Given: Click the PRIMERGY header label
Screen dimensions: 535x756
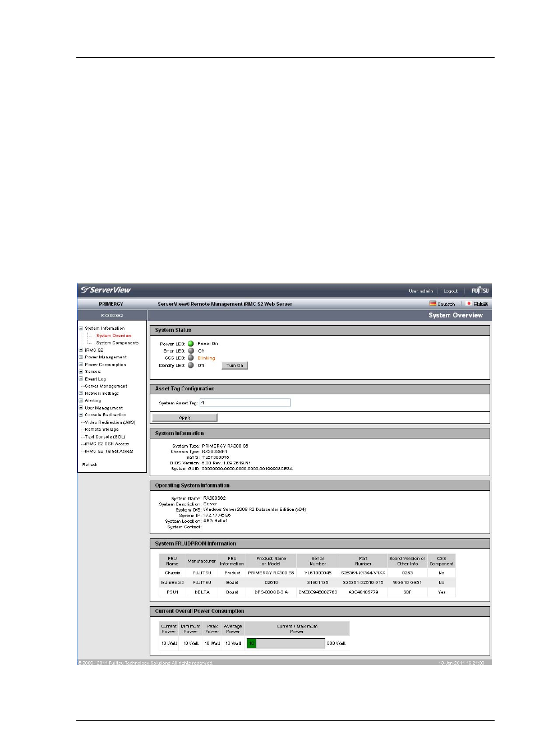Looking at the screenshot, I should (x=111, y=304).
